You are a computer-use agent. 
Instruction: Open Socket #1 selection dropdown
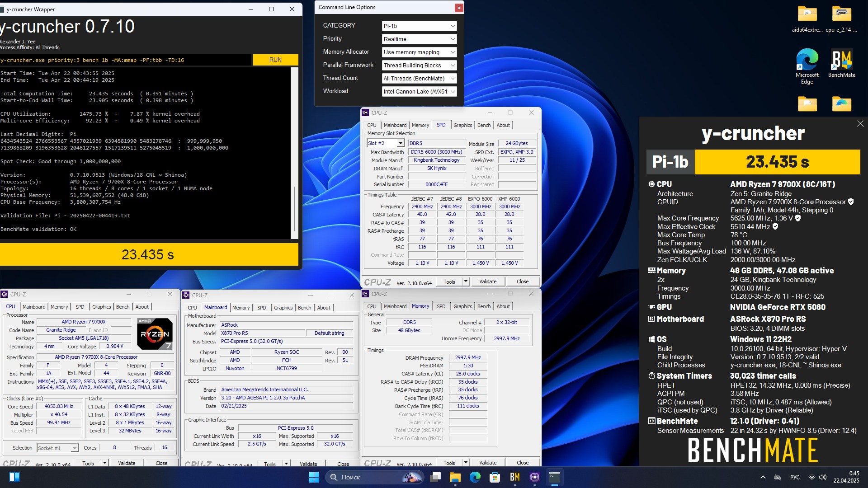click(x=57, y=448)
